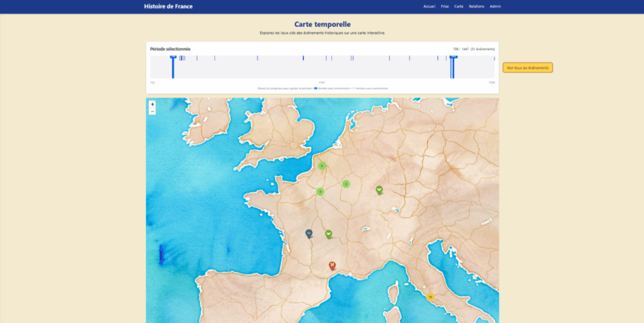Open the Relations page

coord(477,6)
